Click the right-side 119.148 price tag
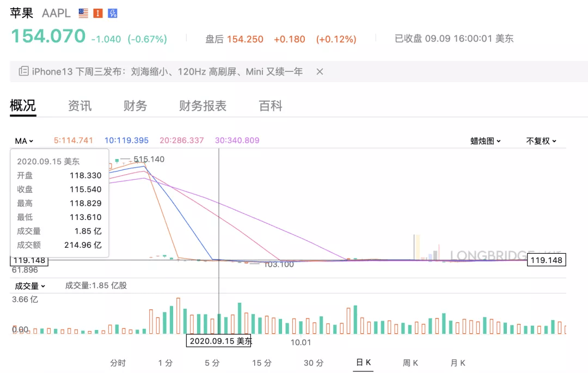The height and width of the screenshot is (373, 588). pos(547,260)
